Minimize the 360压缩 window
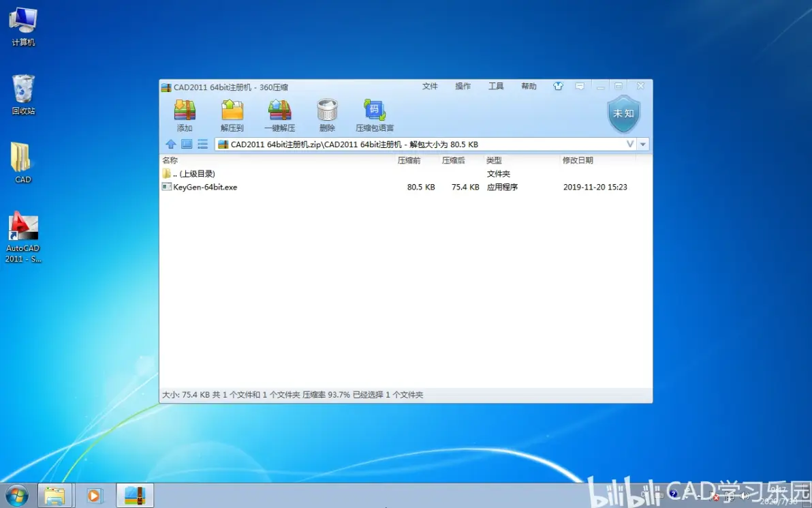The height and width of the screenshot is (508, 812). click(x=600, y=87)
